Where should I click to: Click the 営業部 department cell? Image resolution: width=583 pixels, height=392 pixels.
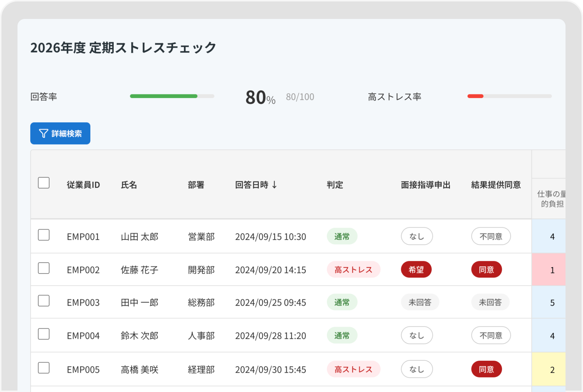201,237
